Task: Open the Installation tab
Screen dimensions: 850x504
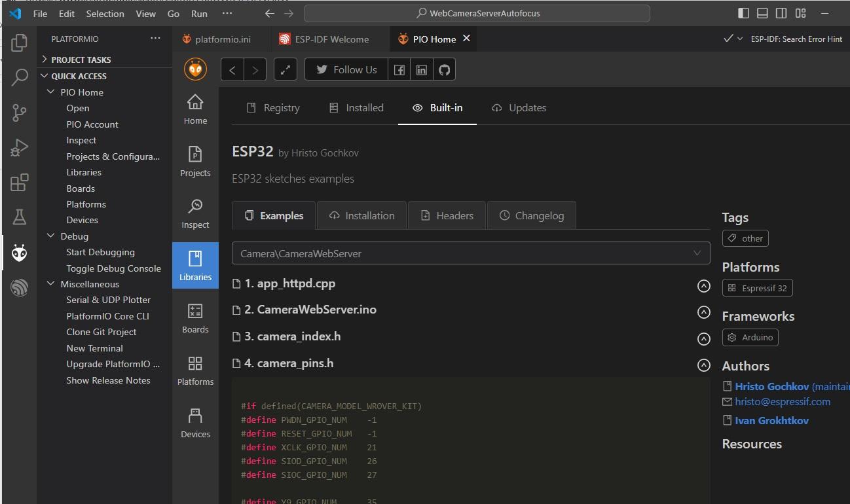Action: [361, 215]
